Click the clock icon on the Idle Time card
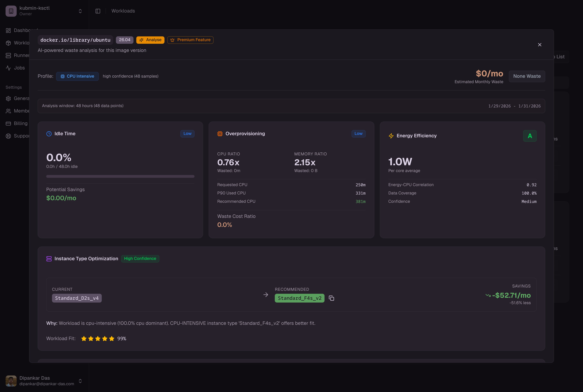583x392 pixels. click(49, 134)
